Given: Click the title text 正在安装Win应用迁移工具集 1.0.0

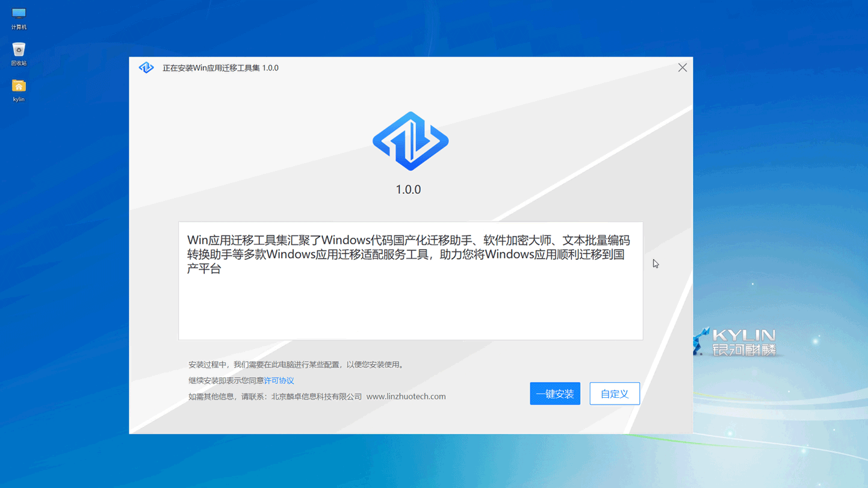Looking at the screenshot, I should click(x=220, y=68).
